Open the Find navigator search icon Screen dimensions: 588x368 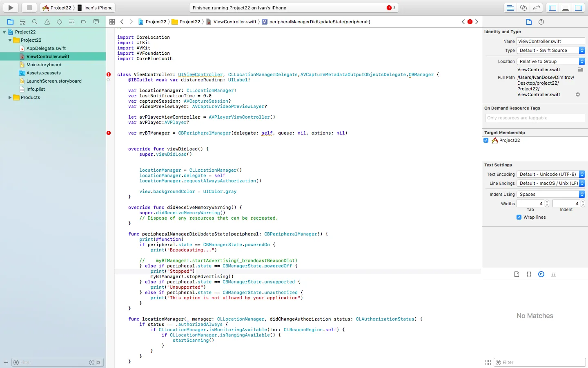[x=35, y=22]
